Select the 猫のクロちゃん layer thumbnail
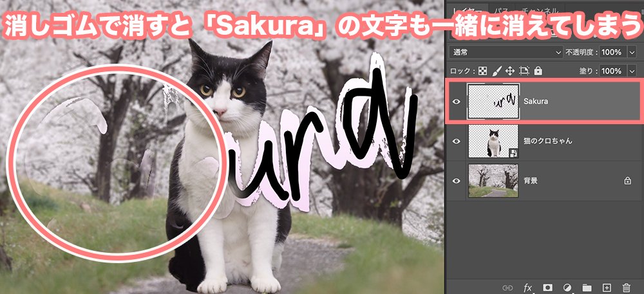644x294 pixels. (x=493, y=141)
